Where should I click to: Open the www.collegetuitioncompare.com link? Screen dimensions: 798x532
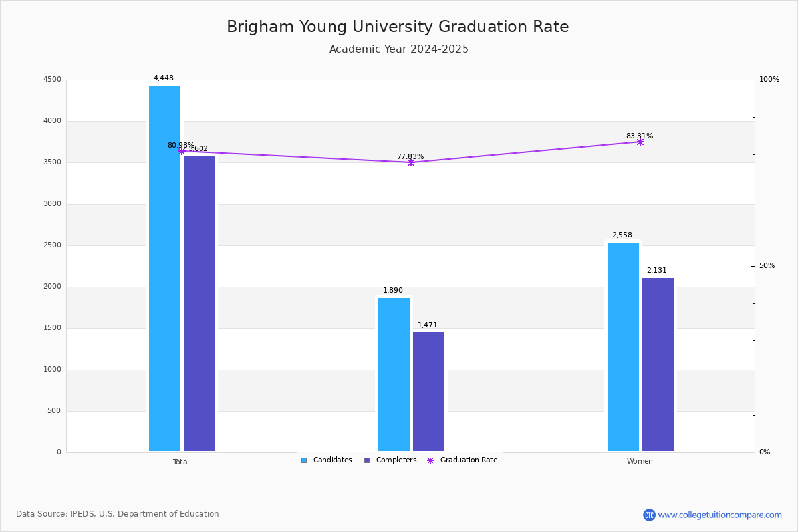720,515
